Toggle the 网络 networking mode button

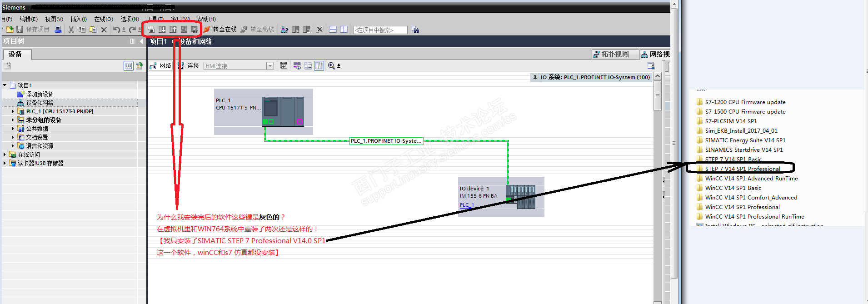pos(160,66)
